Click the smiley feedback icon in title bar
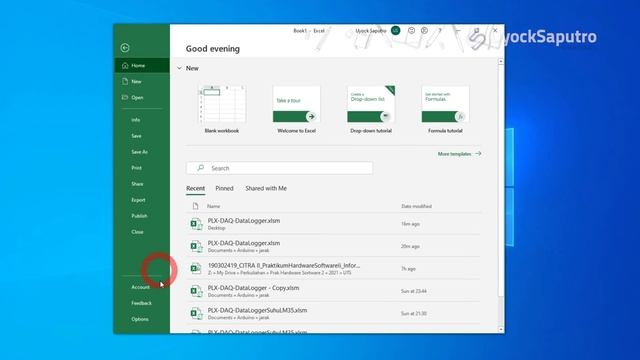 (411, 31)
